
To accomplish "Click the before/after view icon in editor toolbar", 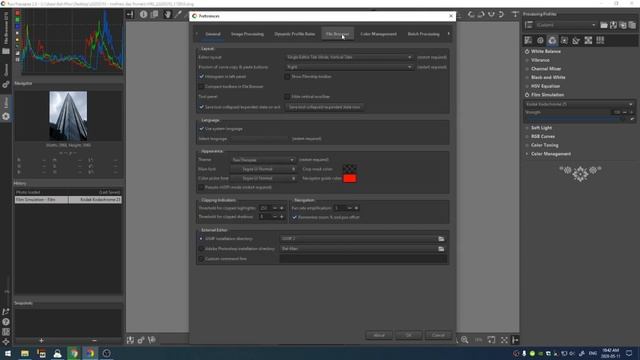I will point(155,15).
